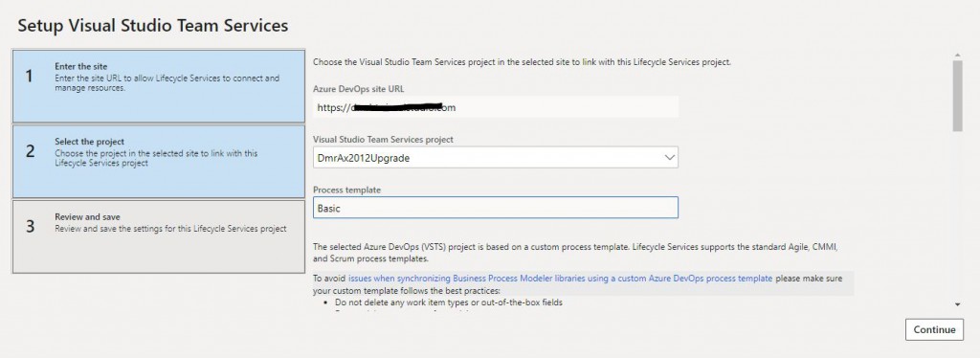Focus the Process template field showing Basic
980x358 pixels.
[495, 208]
